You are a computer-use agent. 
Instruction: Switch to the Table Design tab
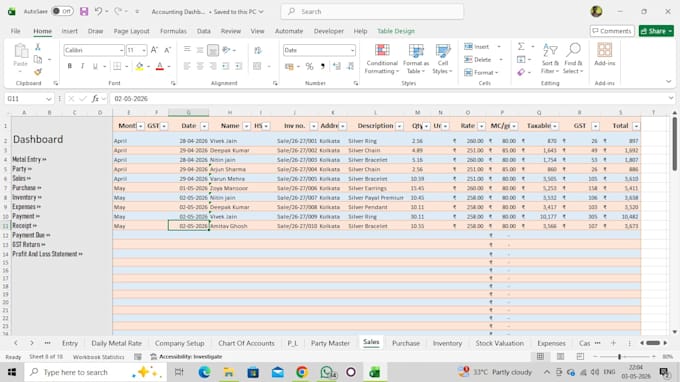point(396,31)
